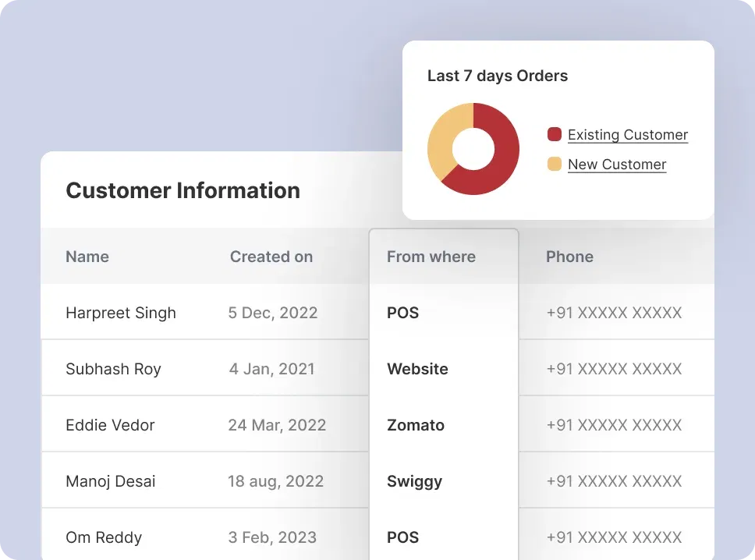Select the Swiggy source for Manoj Desai
This screenshot has width=755, height=560.
(x=414, y=481)
